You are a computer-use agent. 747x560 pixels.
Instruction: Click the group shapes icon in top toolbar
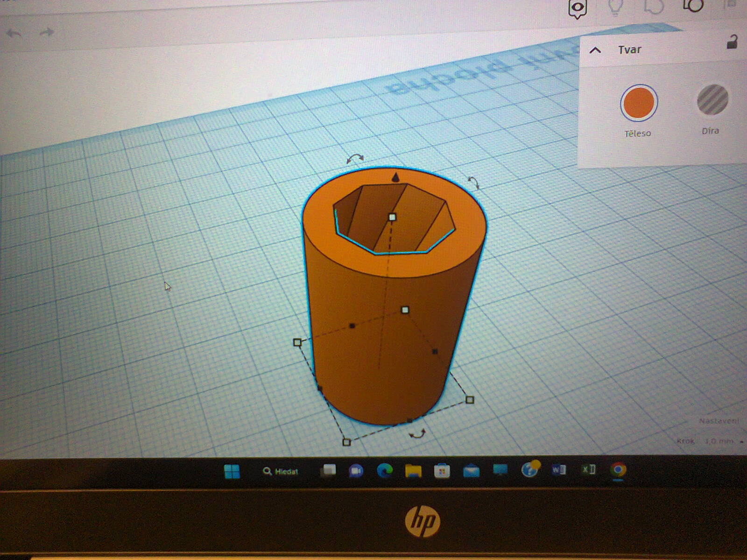654,6
